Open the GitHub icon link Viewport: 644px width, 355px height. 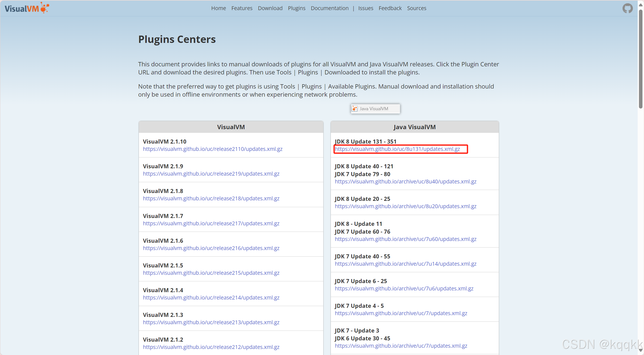pyautogui.click(x=627, y=8)
